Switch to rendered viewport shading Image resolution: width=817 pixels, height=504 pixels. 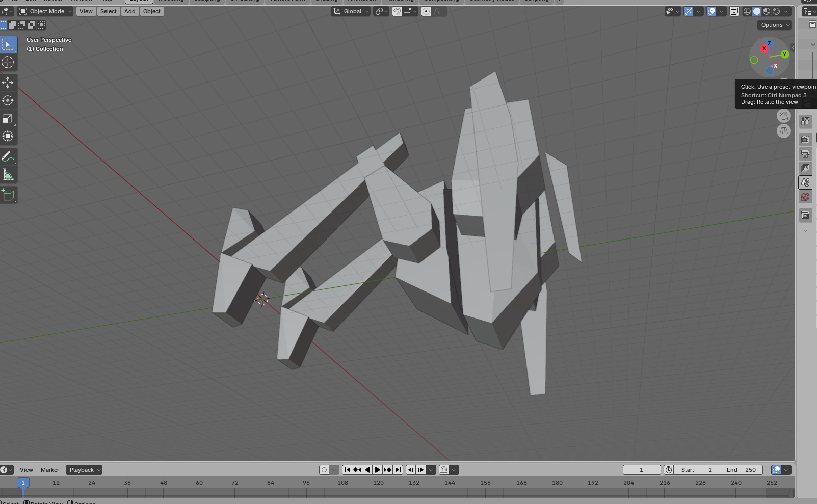tap(776, 11)
